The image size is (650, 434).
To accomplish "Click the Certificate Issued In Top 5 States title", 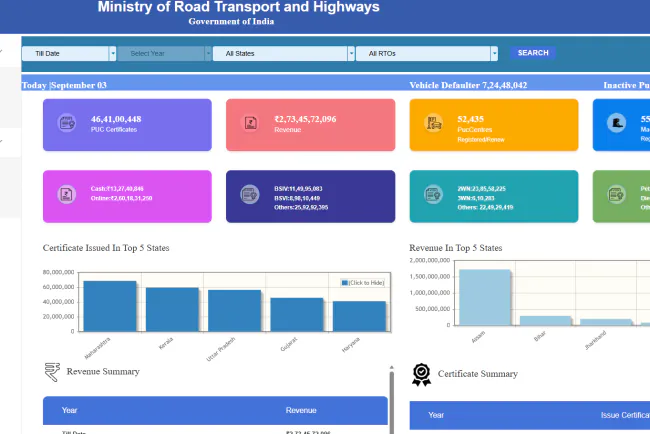I will [x=106, y=248].
